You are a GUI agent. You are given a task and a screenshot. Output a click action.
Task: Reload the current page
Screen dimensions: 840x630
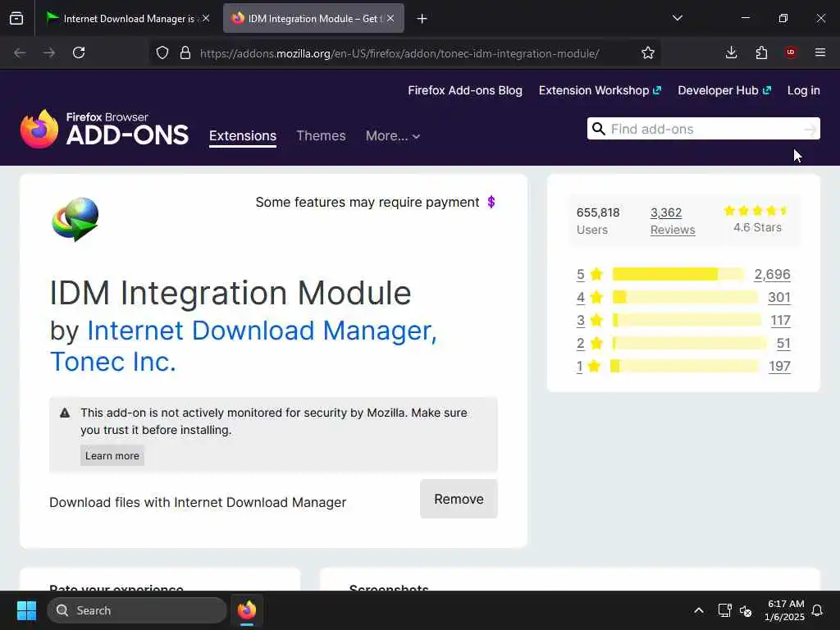(x=79, y=53)
